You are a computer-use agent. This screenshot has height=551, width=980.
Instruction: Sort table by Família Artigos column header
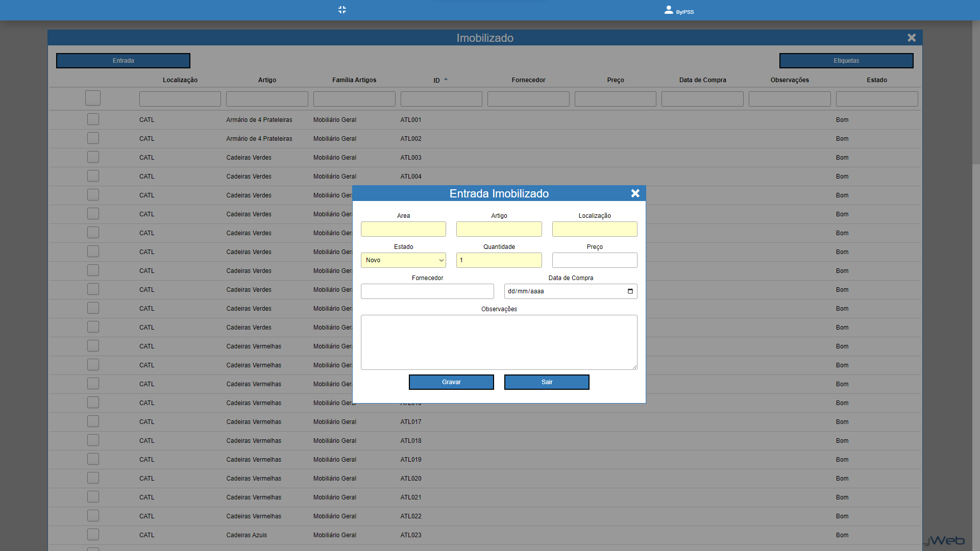pyautogui.click(x=354, y=80)
